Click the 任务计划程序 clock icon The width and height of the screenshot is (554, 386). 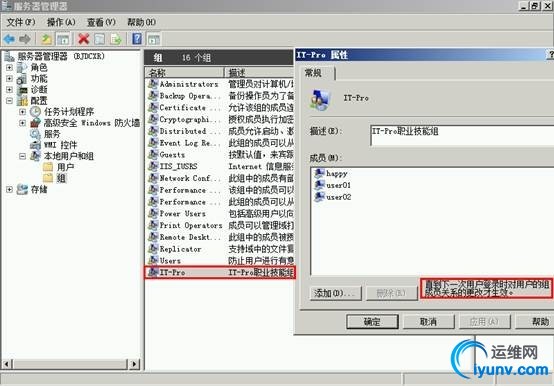click(x=35, y=112)
